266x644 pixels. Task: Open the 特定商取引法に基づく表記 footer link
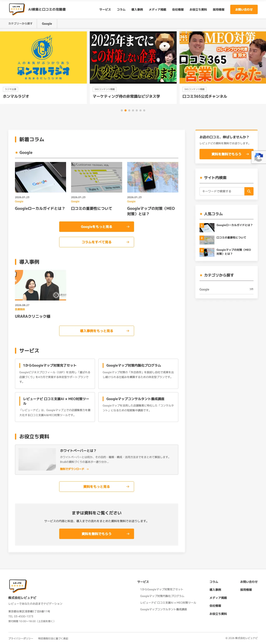(x=53, y=638)
